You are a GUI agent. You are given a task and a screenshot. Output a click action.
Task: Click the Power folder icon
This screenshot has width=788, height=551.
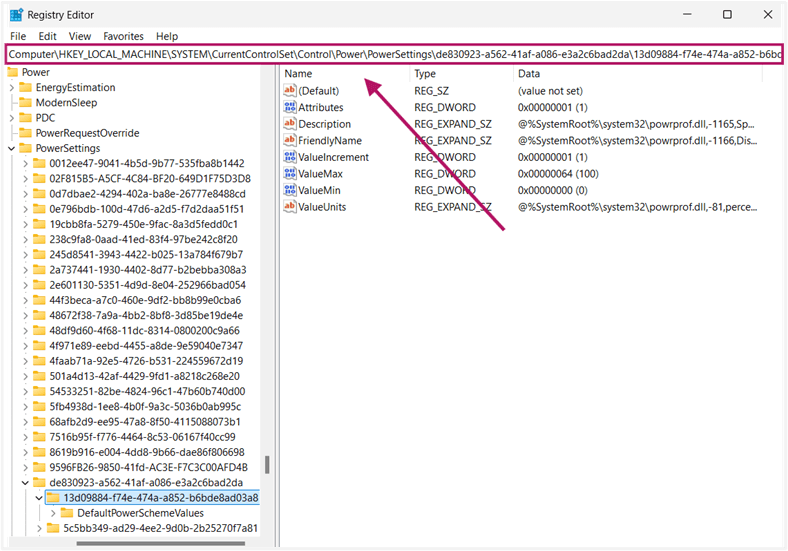[12, 72]
